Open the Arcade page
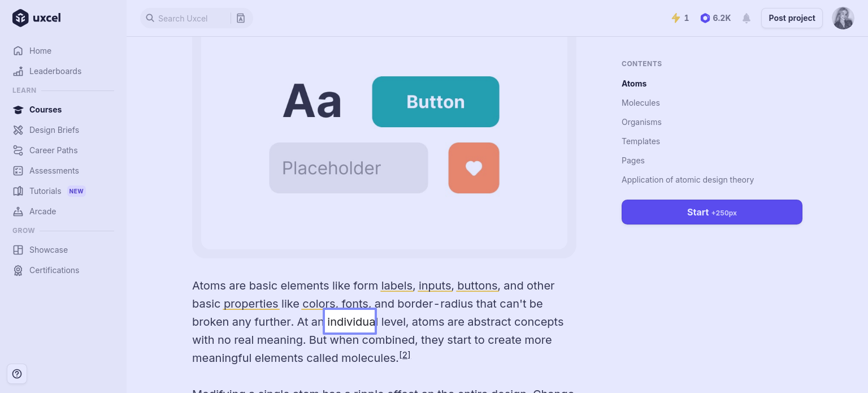Screen dimensions: 868x393 pos(42,211)
